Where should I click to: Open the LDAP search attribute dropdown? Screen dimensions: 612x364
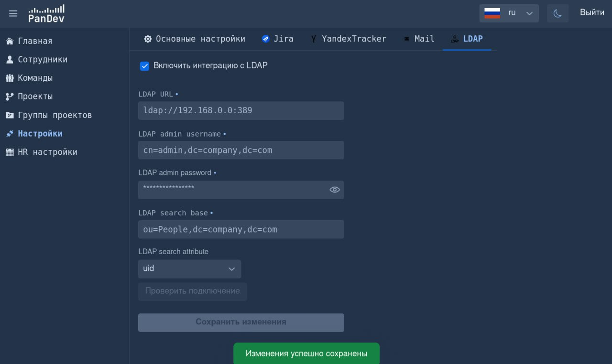[189, 268]
